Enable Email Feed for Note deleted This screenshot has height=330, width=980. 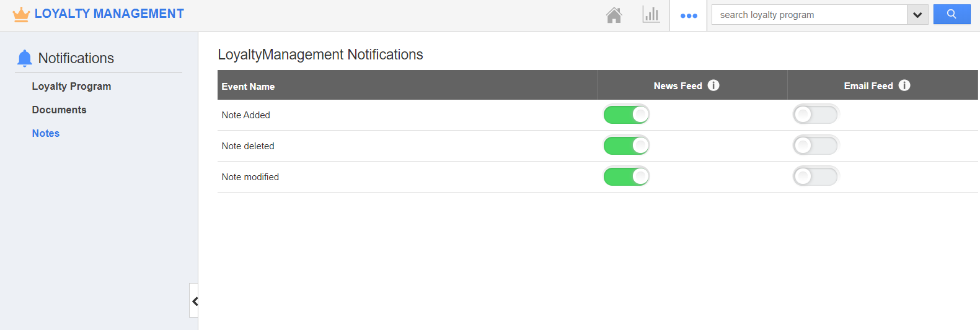coord(815,145)
